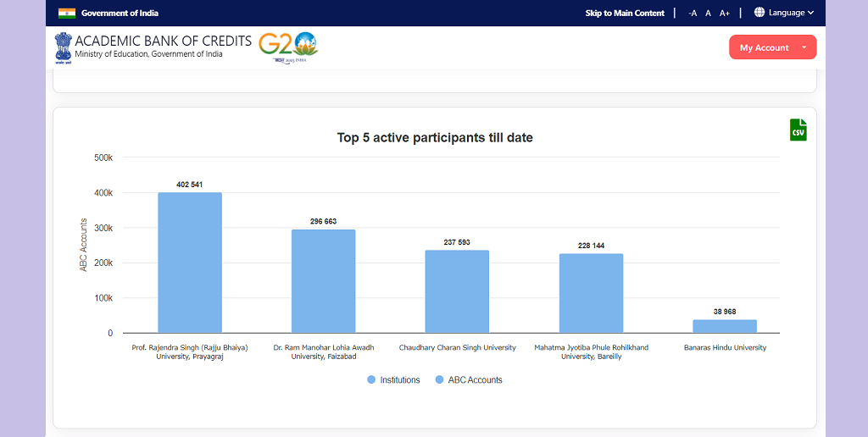The width and height of the screenshot is (868, 437).
Task: Select the Chaudhary Charan Singh University bar
Action: point(457,291)
